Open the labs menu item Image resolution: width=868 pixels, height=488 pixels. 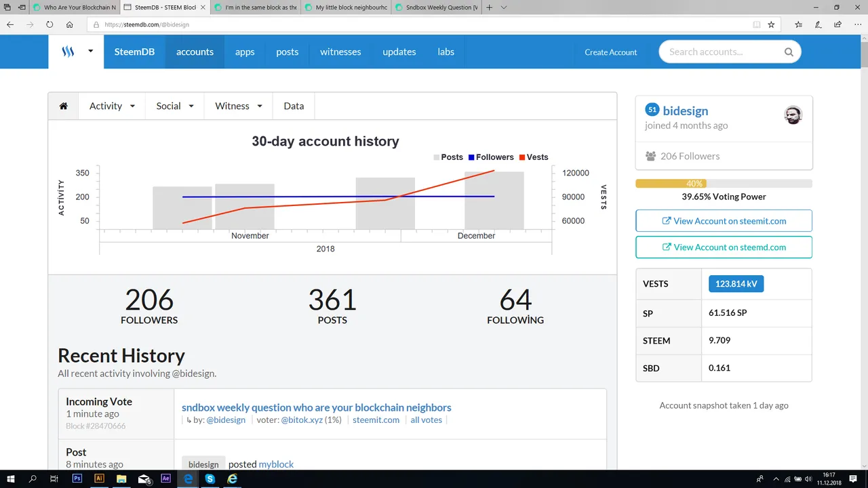pyautogui.click(x=446, y=52)
